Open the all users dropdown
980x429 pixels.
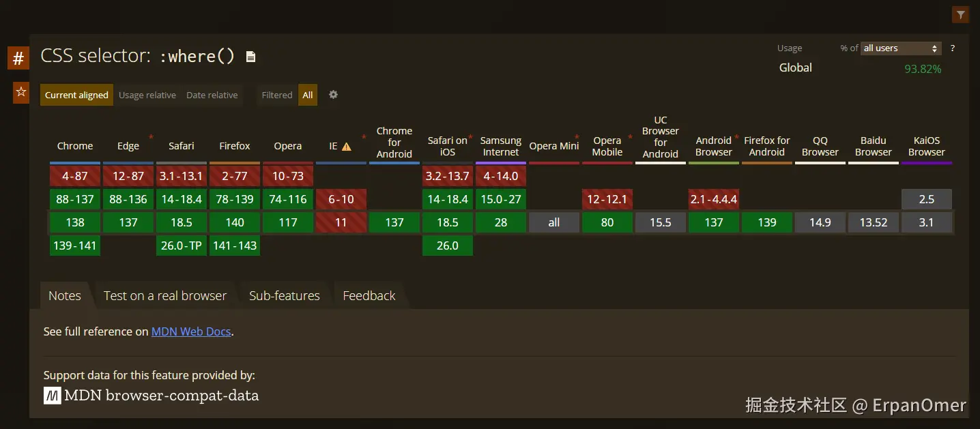[901, 48]
